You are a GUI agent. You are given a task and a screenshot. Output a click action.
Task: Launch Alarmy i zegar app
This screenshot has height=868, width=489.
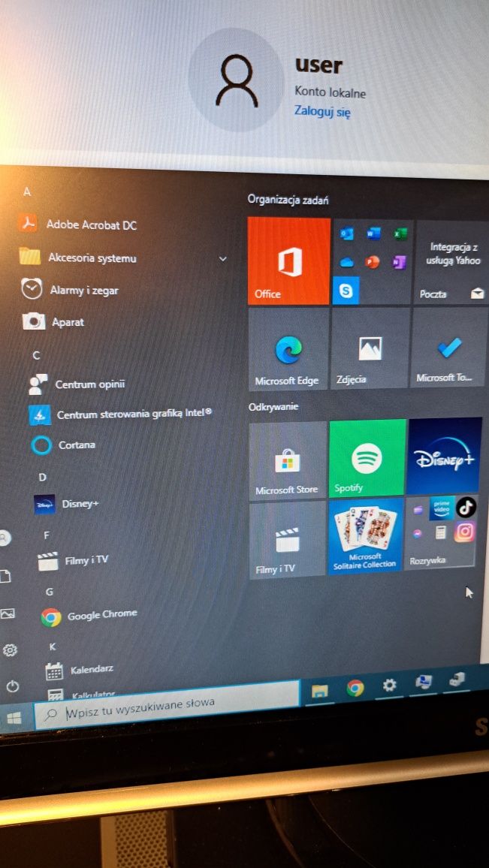70,290
